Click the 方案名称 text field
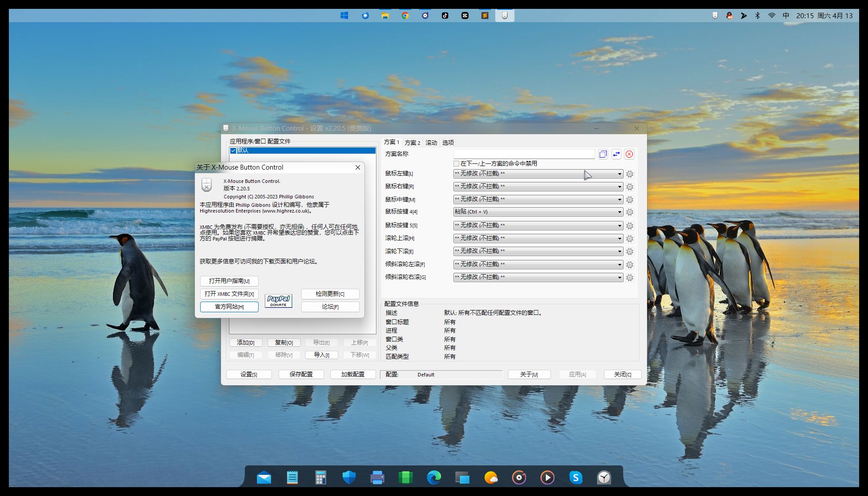 [524, 154]
